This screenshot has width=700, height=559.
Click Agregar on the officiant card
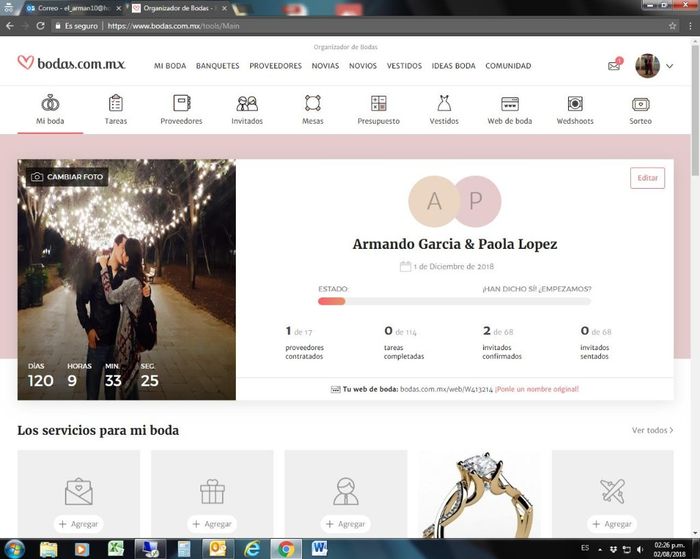point(346,524)
